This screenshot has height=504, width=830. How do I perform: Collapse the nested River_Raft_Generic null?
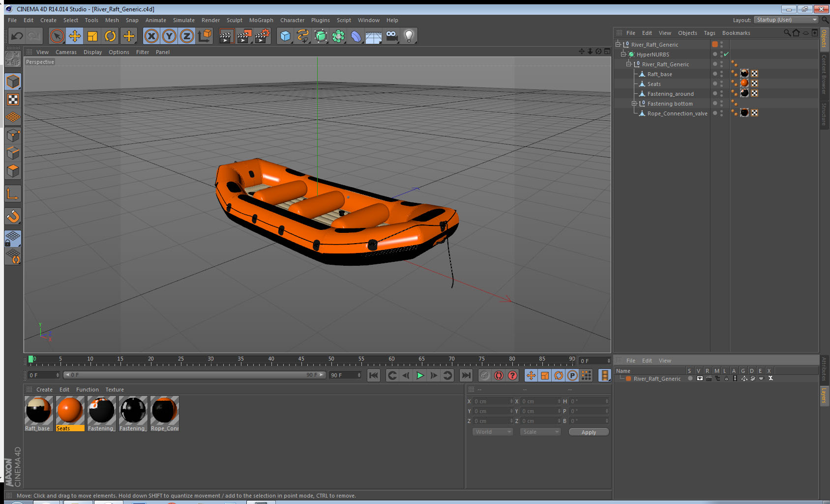point(629,64)
